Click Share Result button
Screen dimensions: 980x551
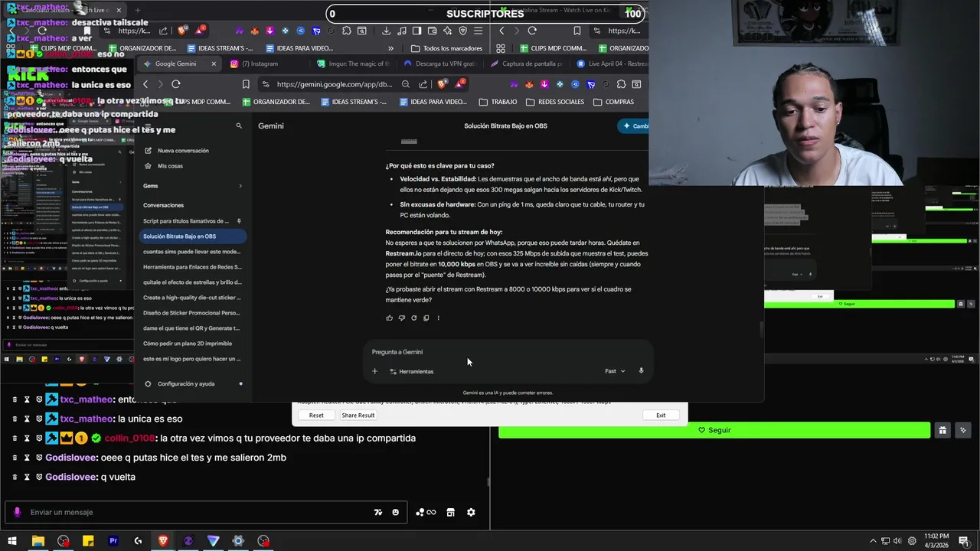358,416
